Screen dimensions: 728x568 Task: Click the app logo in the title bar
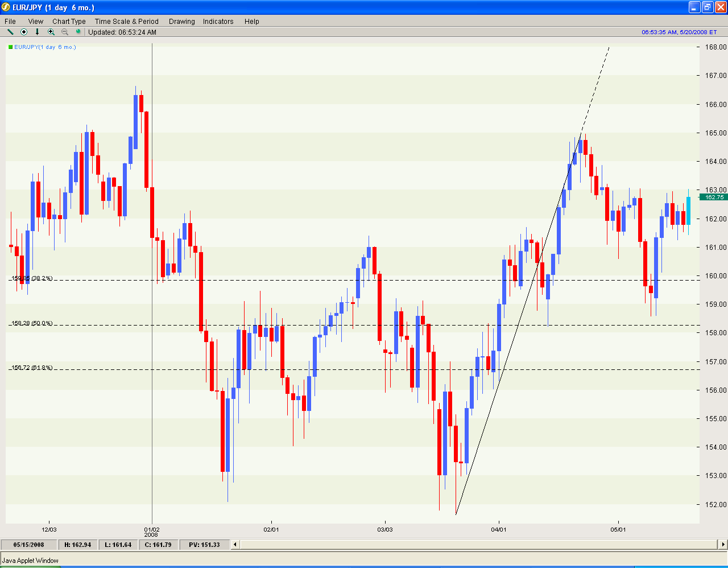pos(7,7)
